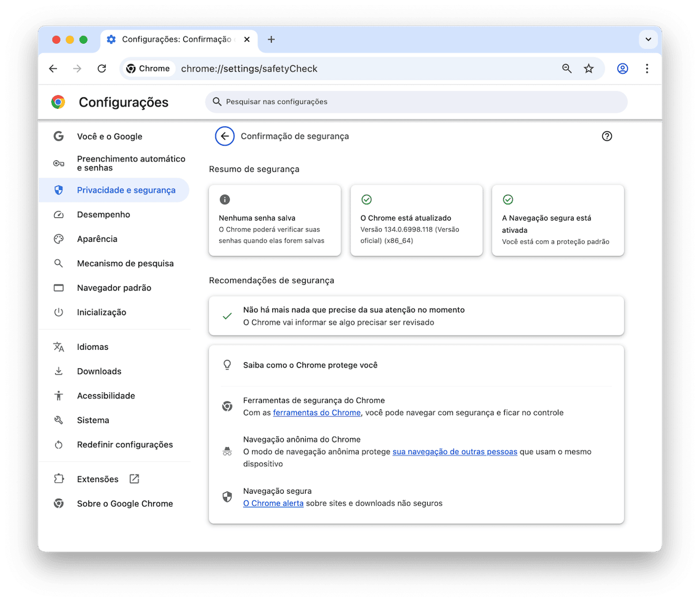
Task: Open Mecanismo de pesquisa settings
Action: [x=114, y=263]
